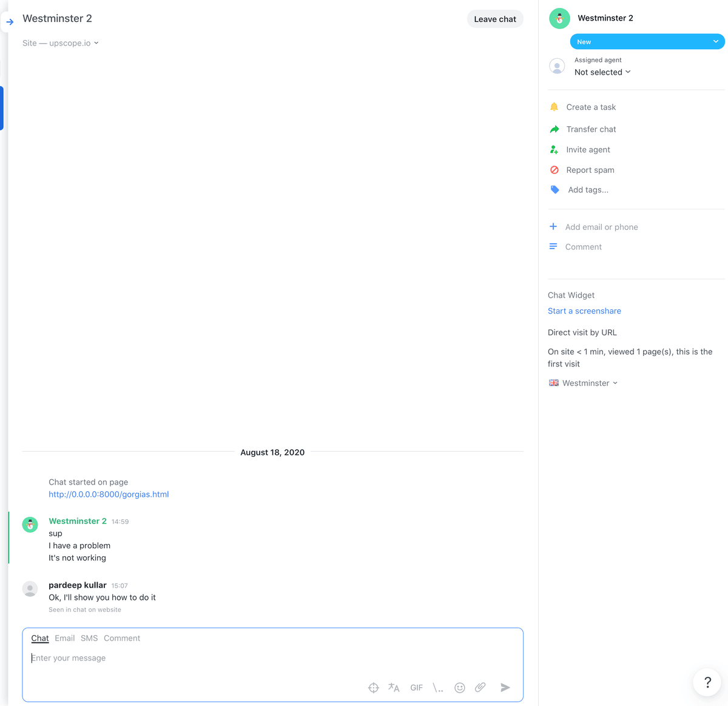The width and height of the screenshot is (728, 706).
Task: Click the Direct visit by URL text
Action: tap(582, 332)
